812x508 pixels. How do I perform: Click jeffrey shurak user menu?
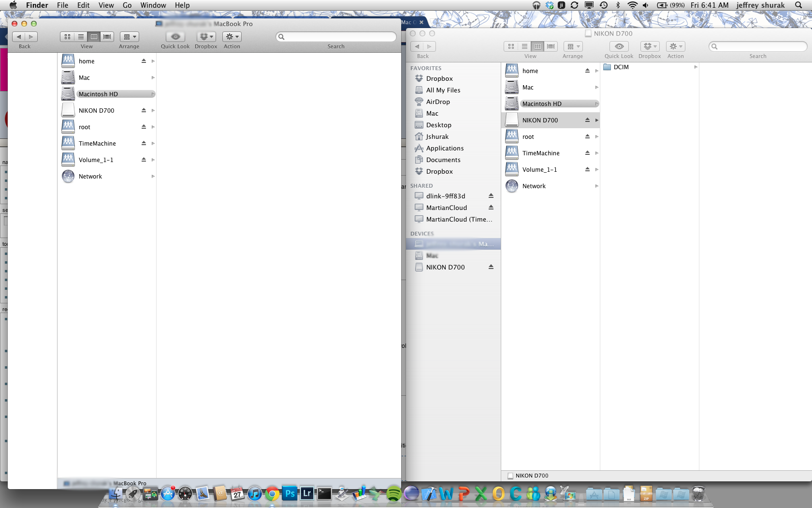click(x=760, y=5)
